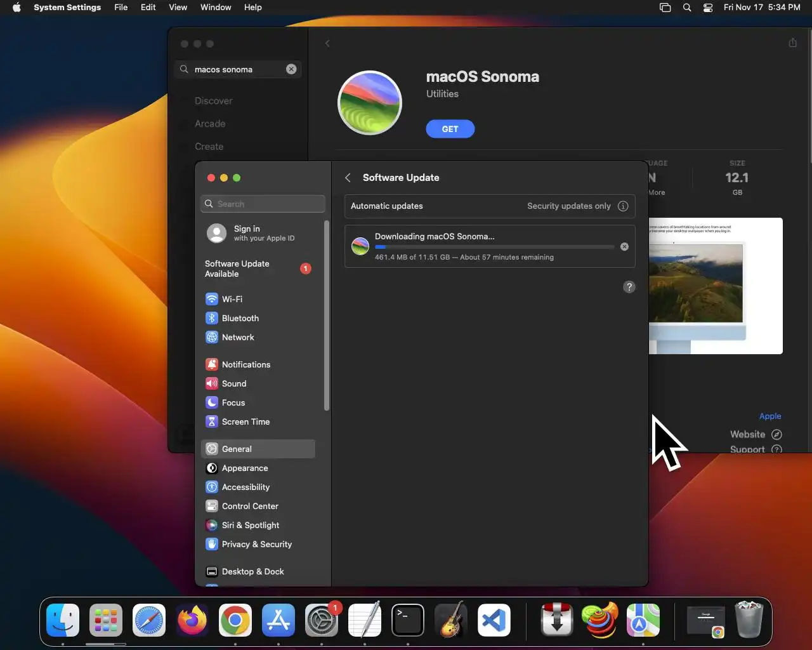Open the Apple menu
Viewport: 812px width, 650px height.
[x=16, y=7]
